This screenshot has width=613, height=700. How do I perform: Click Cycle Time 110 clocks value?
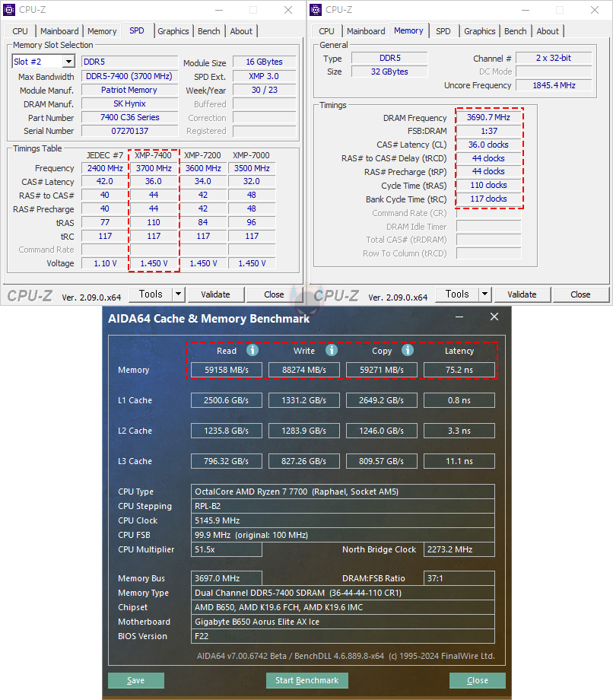pyautogui.click(x=488, y=185)
